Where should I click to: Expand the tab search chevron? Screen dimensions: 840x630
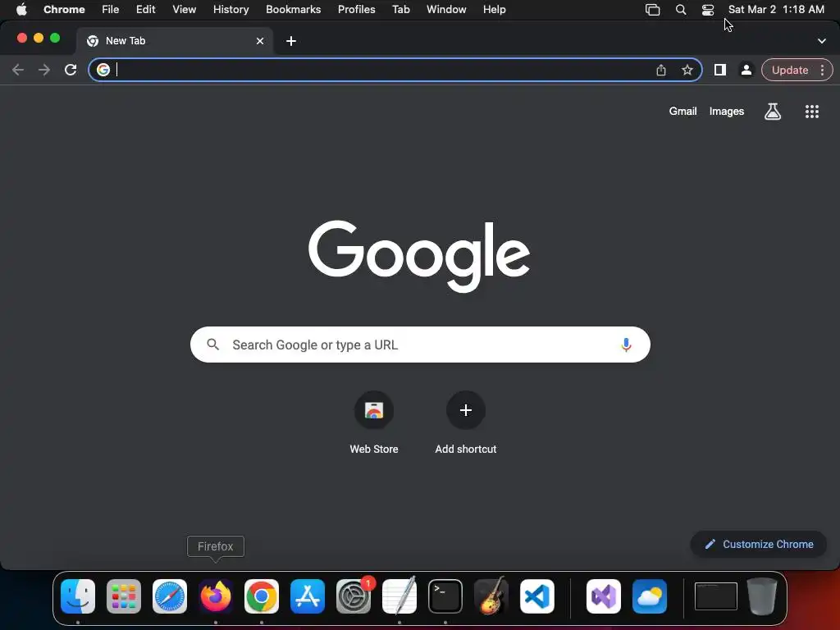click(822, 41)
